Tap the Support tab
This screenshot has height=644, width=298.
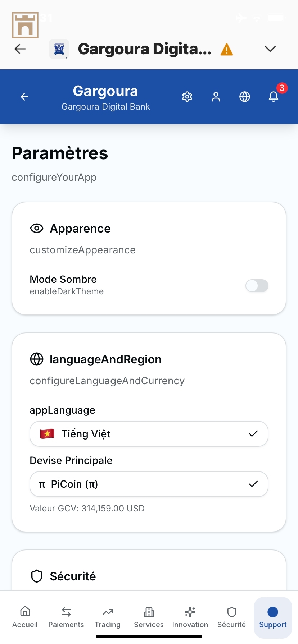(x=273, y=617)
